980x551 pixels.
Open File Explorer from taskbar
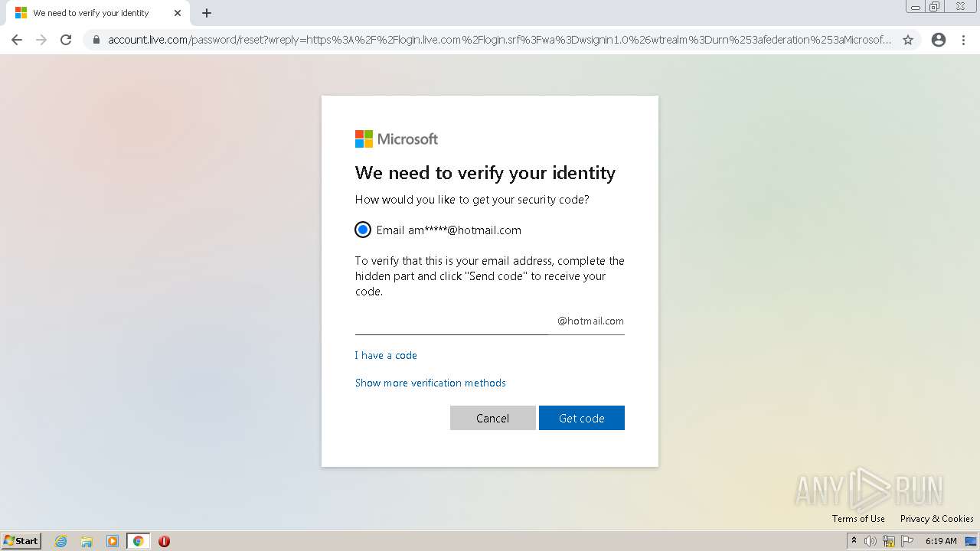(x=87, y=541)
